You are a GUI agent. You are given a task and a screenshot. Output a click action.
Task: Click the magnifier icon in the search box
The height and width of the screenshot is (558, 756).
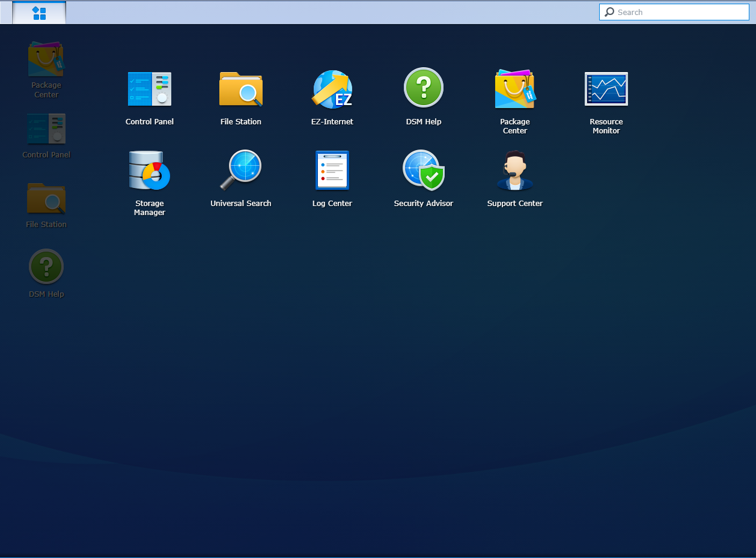(x=609, y=12)
